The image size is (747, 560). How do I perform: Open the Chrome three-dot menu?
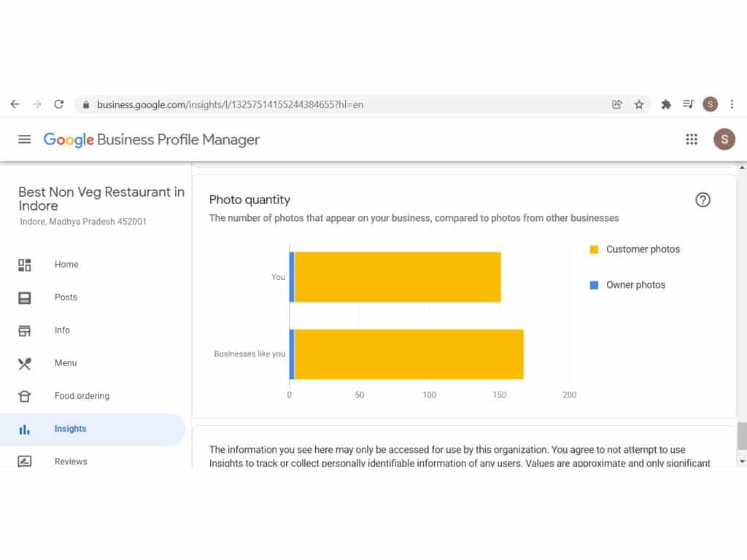point(732,104)
